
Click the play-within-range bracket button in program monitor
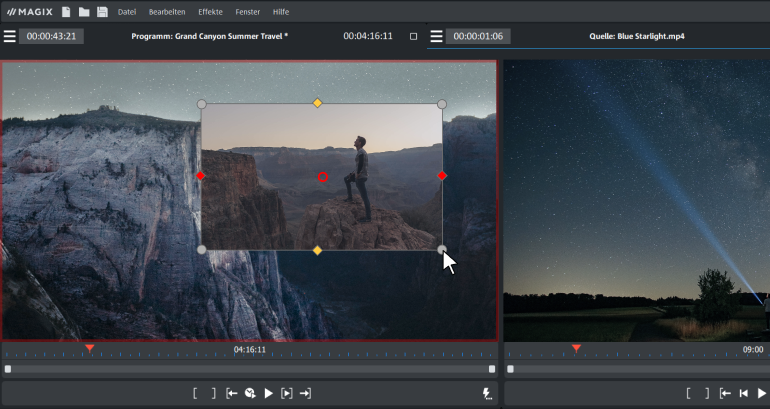click(287, 393)
